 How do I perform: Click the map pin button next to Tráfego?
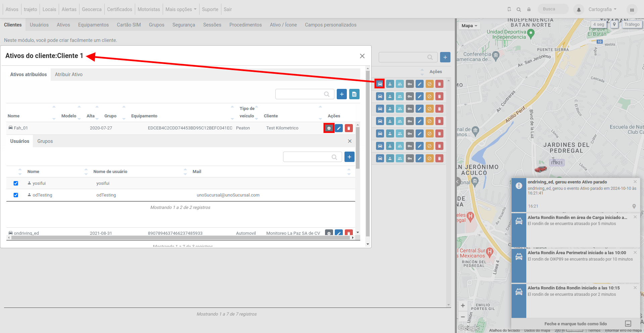[x=614, y=24]
